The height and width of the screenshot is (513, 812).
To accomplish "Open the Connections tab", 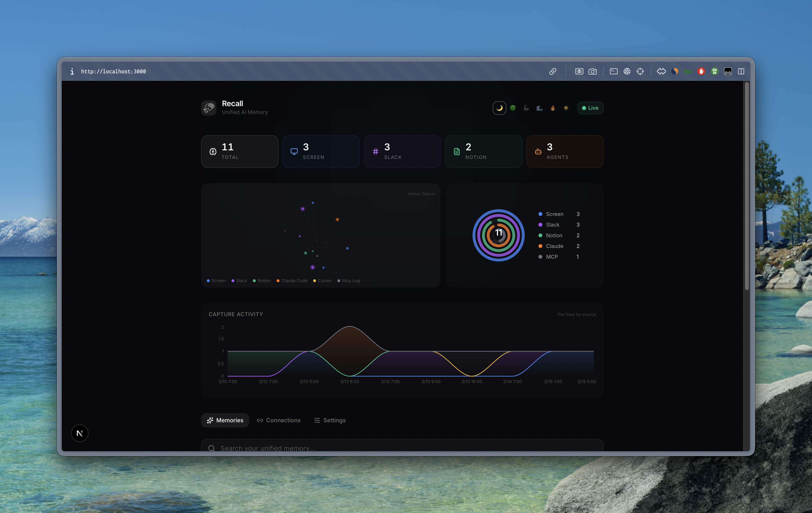I will (x=279, y=420).
